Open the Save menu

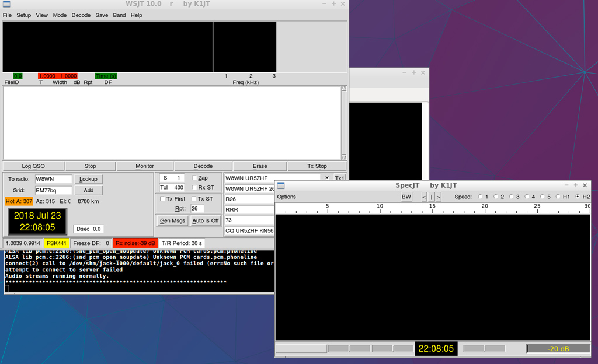coord(102,15)
